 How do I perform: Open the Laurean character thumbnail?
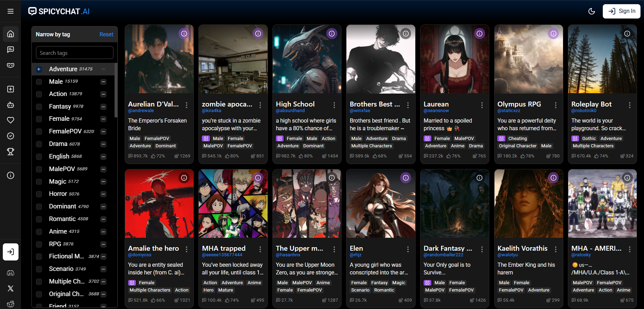pyautogui.click(x=455, y=59)
